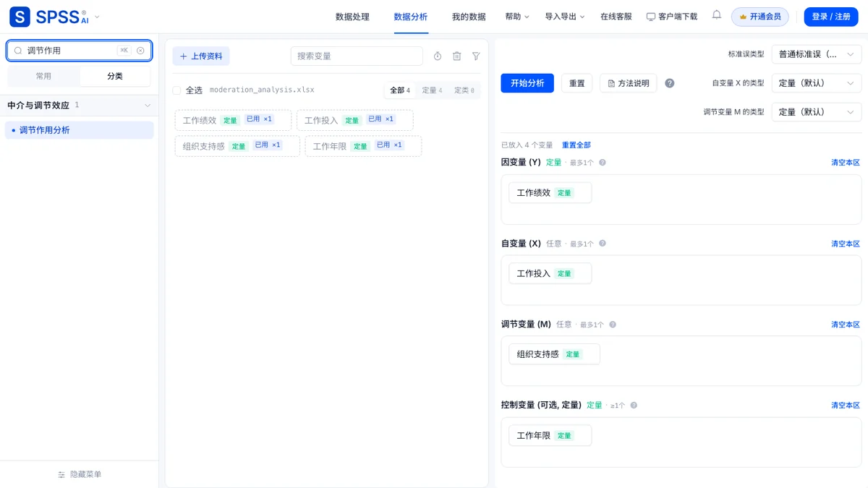
Task: Focus the 搜索变量 input field
Action: click(x=357, y=56)
